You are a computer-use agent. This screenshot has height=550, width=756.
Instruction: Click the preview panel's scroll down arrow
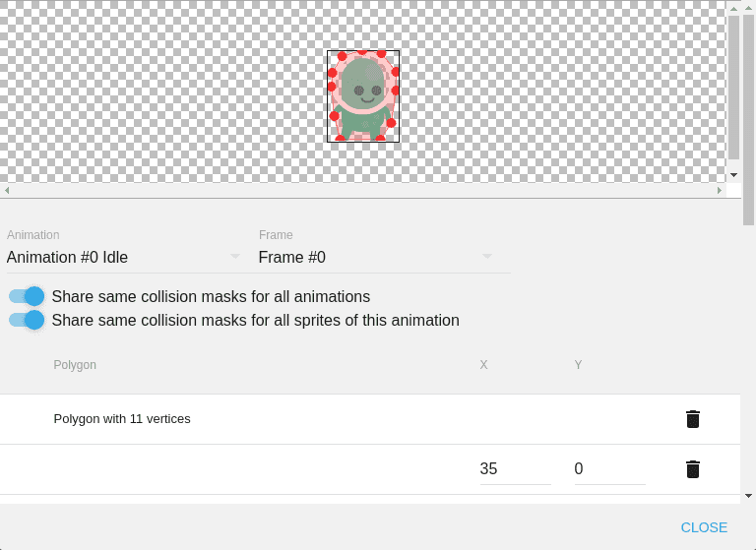[x=733, y=175]
